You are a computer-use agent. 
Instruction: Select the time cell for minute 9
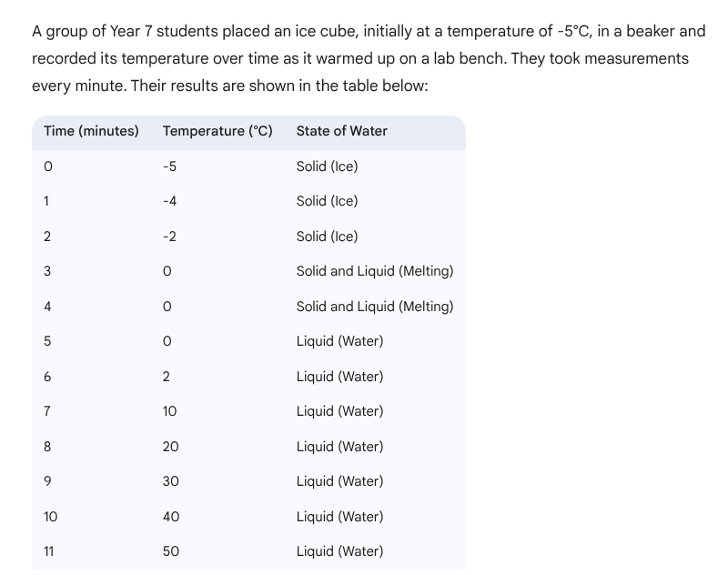[x=47, y=481]
